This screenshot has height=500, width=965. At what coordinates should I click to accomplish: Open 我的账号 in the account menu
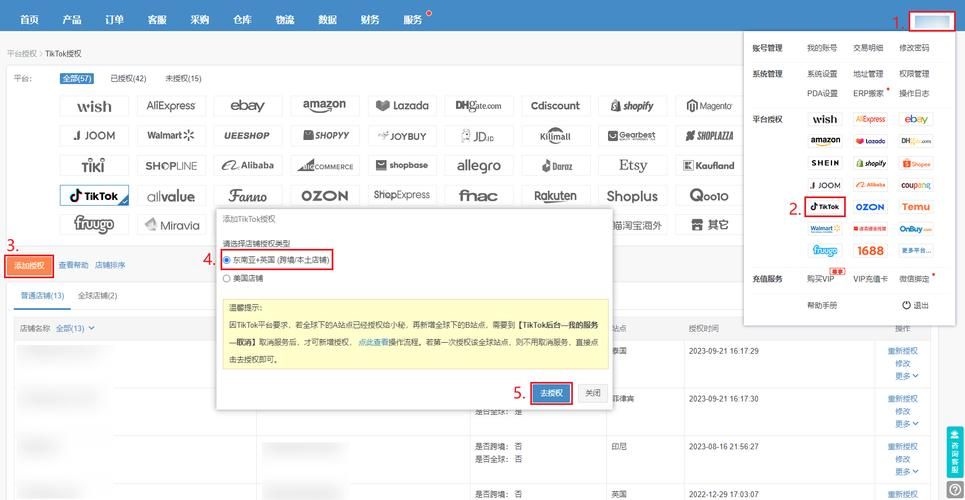tap(822, 47)
